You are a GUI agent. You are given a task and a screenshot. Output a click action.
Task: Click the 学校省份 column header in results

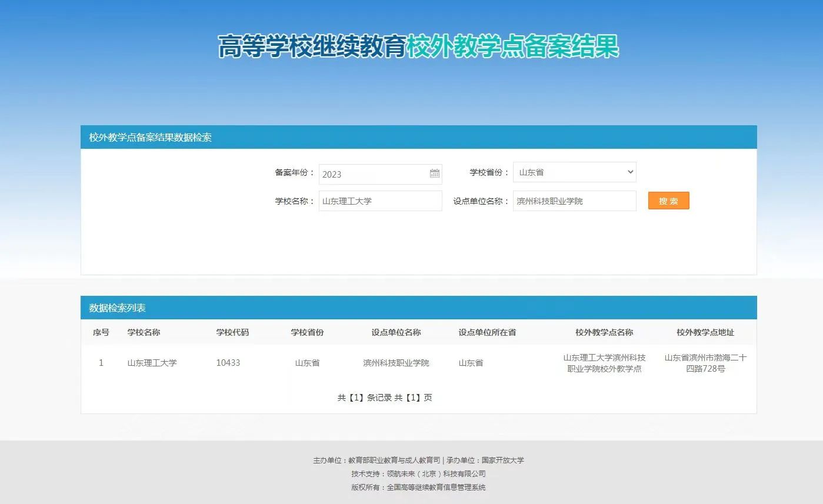click(307, 332)
